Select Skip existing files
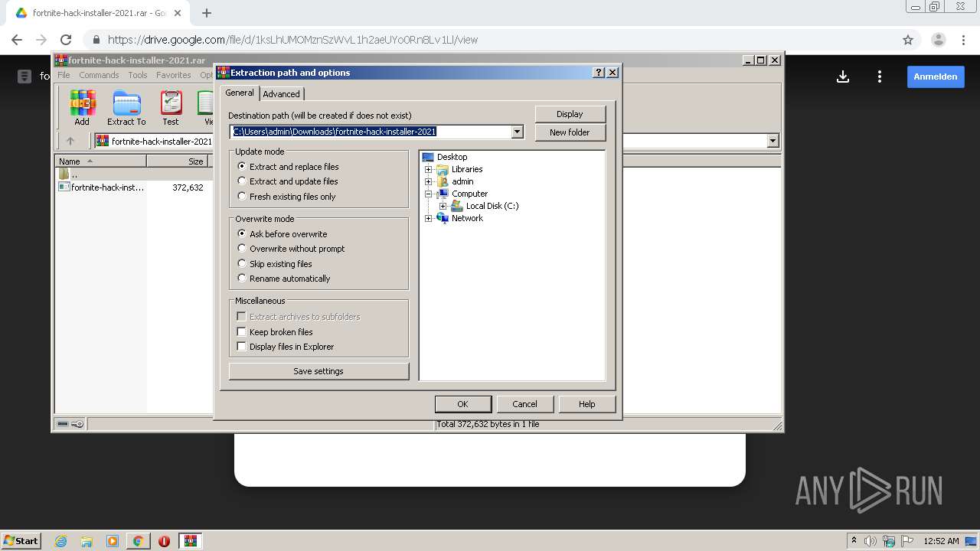Viewport: 980px width, 551px height. click(x=242, y=264)
